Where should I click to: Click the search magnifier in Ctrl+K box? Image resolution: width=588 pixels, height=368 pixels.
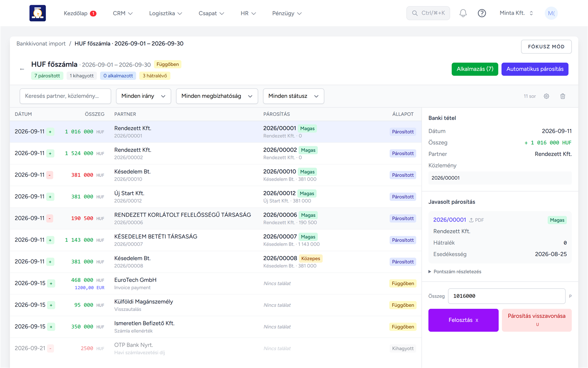[415, 13]
